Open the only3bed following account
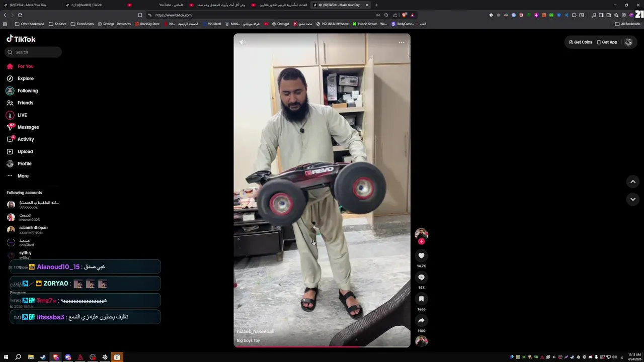 point(20,242)
